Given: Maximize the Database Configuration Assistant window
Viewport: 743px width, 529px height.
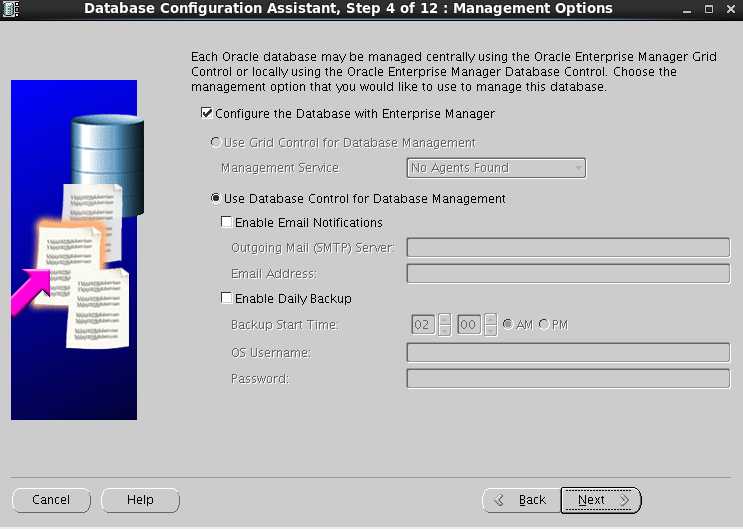Looking at the screenshot, I should coord(709,9).
